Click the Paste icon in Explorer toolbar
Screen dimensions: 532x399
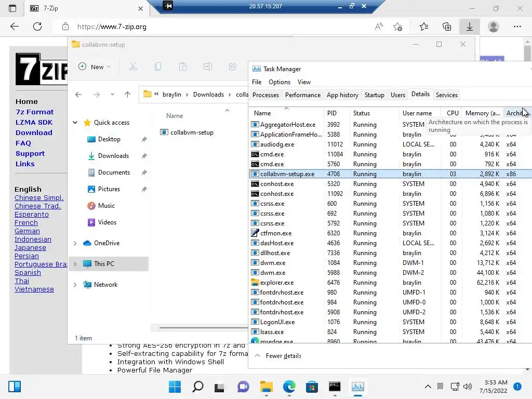point(183,67)
